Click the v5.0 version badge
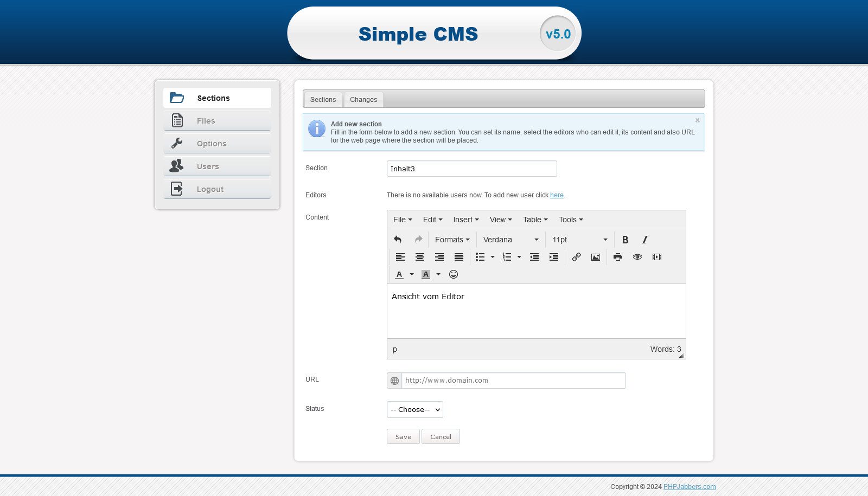The image size is (868, 496). tap(558, 34)
